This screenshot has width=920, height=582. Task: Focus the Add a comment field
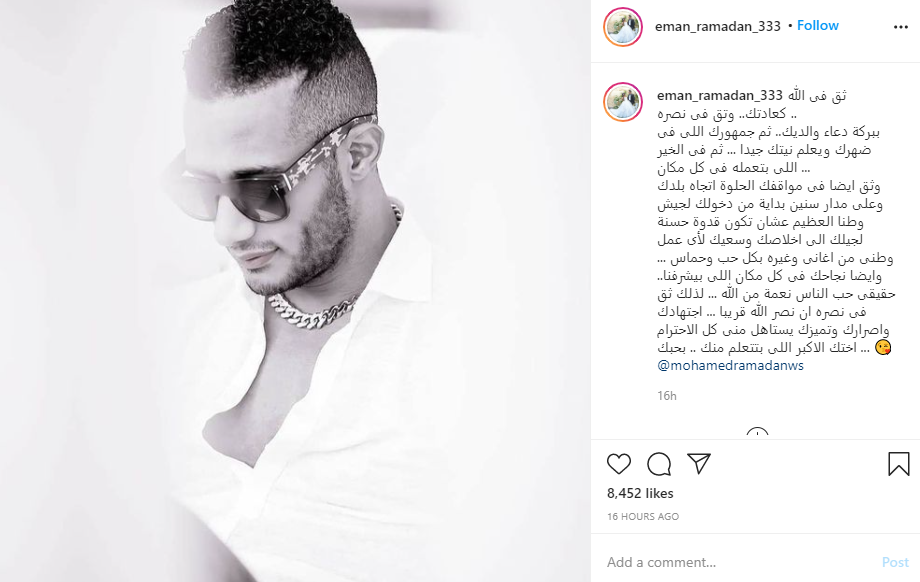coord(739,562)
